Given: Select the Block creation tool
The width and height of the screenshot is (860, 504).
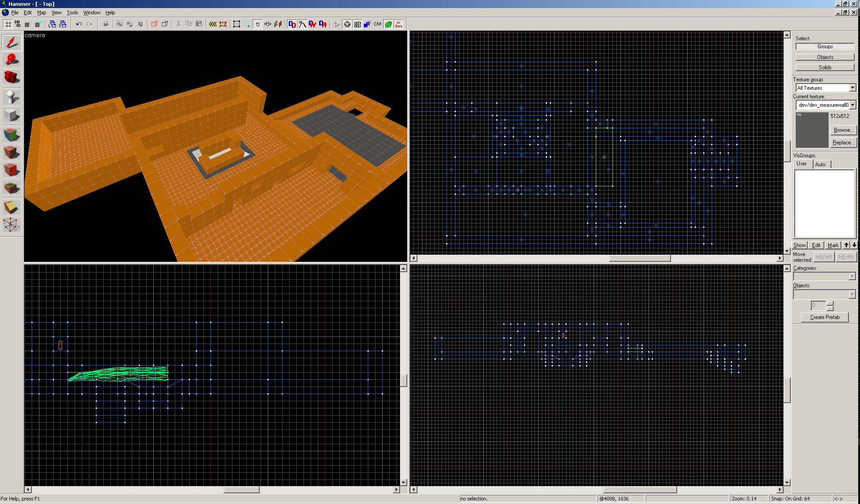Looking at the screenshot, I should pos(12,115).
